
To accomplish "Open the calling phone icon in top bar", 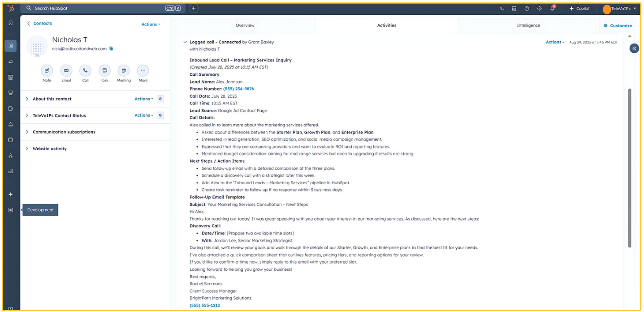I will pos(502,8).
